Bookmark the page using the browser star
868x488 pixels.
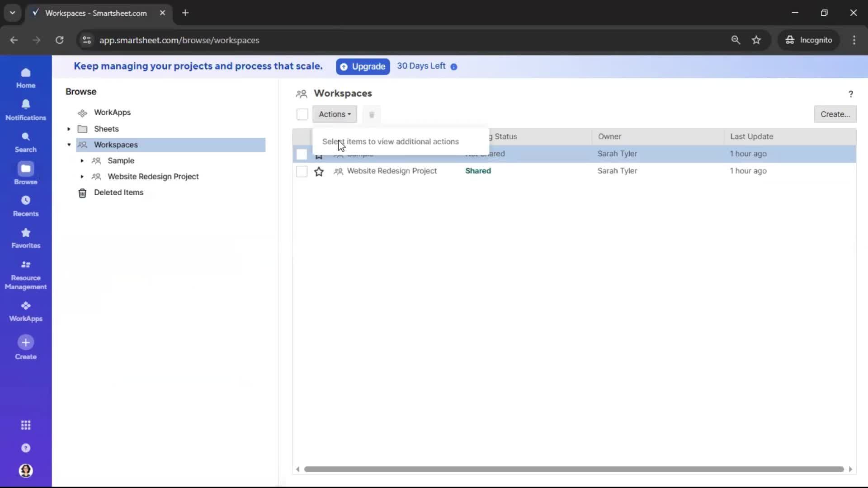pos(757,40)
